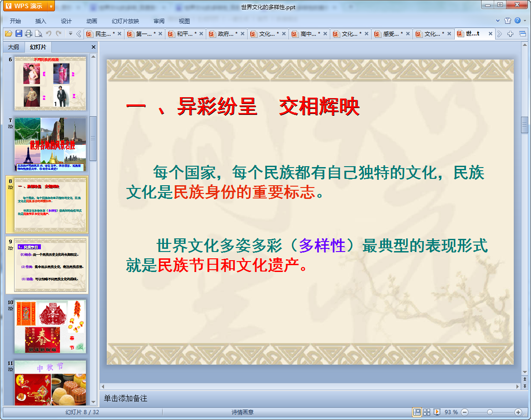Viewport: 531px width, 420px height.
Task: Click the animation star icon under slide 9
Action: [x=10, y=248]
